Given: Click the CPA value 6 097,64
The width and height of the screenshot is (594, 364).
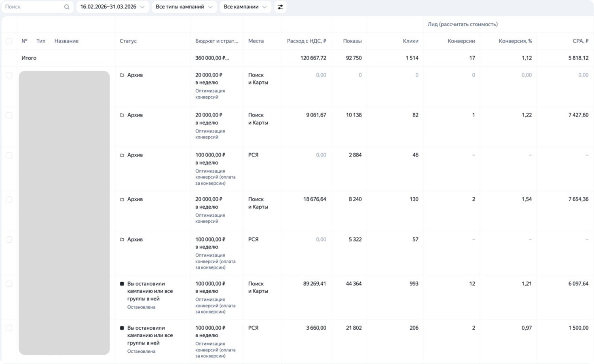Looking at the screenshot, I should coord(578,284).
